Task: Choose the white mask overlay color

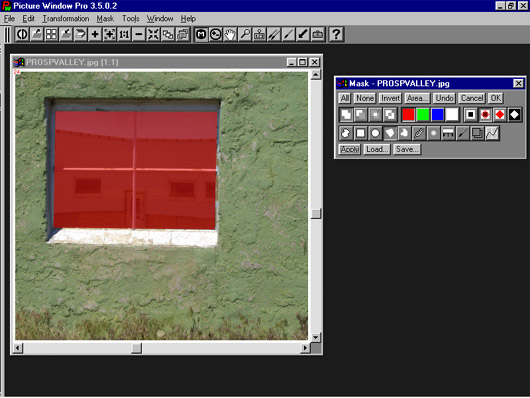Action: (x=452, y=115)
